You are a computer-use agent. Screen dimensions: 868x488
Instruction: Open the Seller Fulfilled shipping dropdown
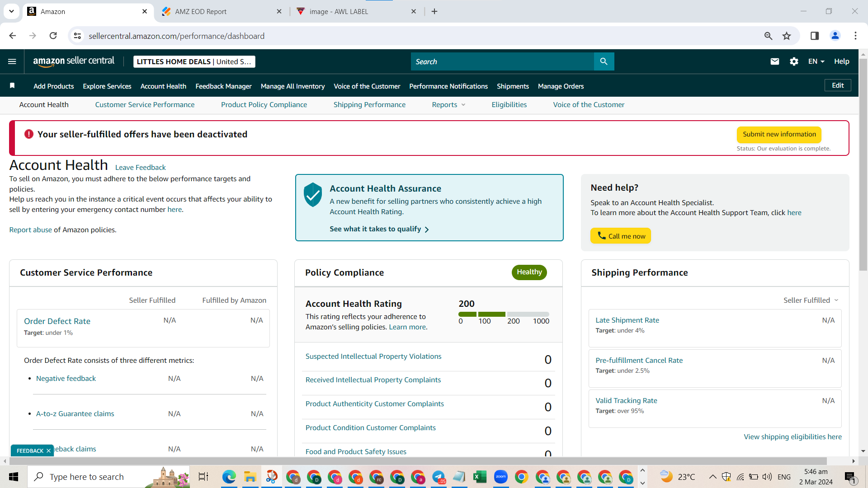[x=811, y=300]
